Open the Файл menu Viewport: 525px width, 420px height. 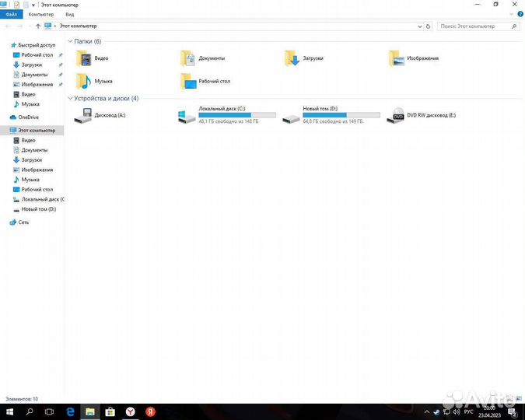[x=12, y=14]
